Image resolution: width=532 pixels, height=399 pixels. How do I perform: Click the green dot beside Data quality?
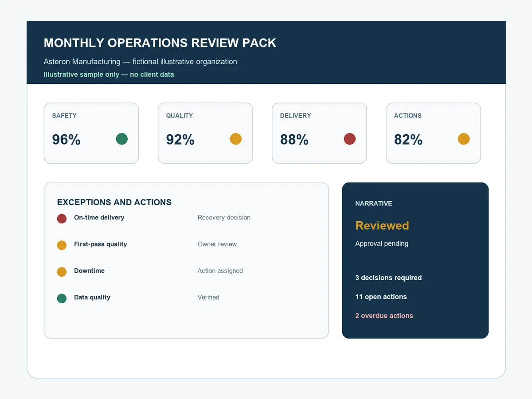click(62, 298)
